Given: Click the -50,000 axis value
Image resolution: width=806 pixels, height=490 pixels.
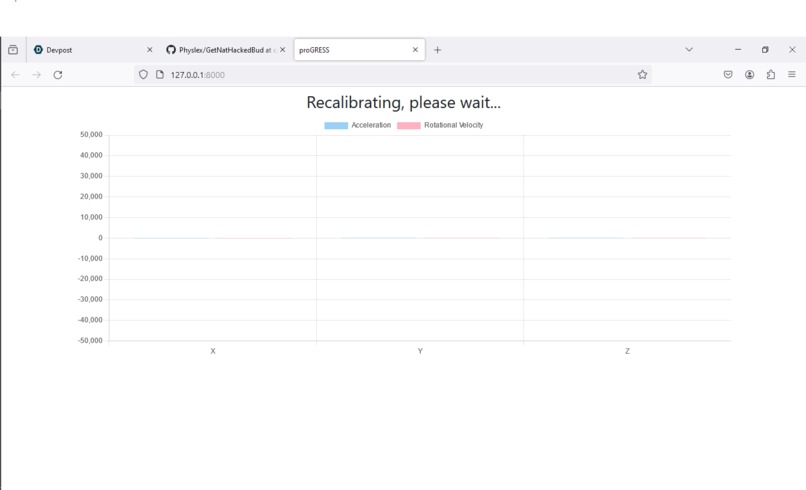Looking at the screenshot, I should click(90, 341).
